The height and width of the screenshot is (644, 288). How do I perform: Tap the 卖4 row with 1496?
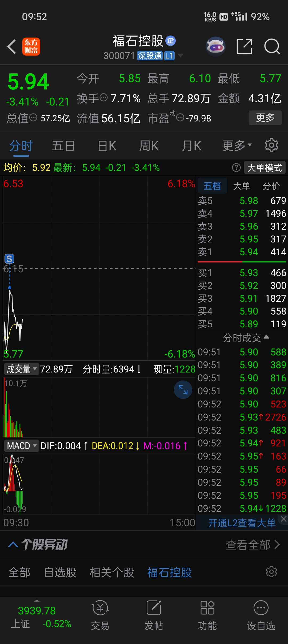click(x=242, y=213)
